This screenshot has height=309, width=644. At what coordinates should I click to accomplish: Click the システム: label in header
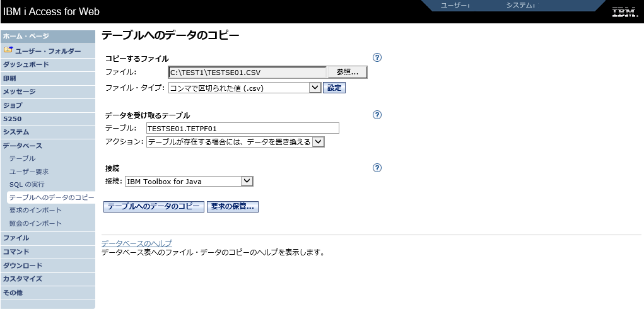pyautogui.click(x=520, y=6)
